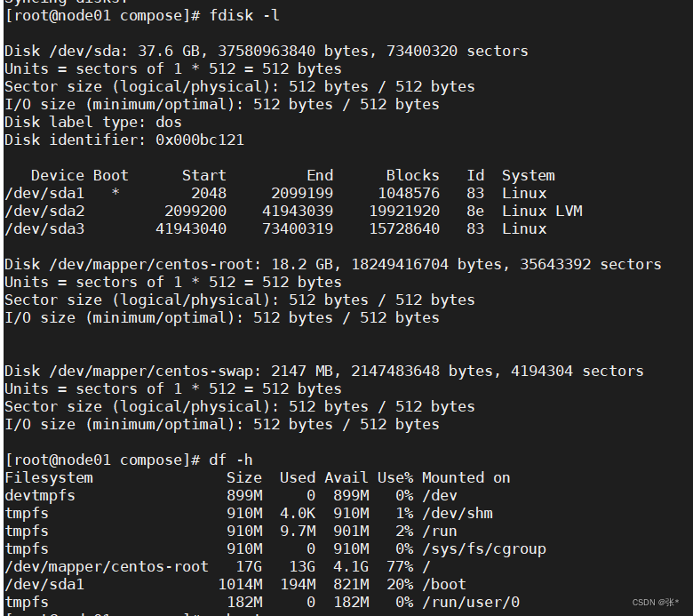Click the '37580963840 bytes' value for /dev/sda
693x616 pixels.
pyautogui.click(x=292, y=51)
